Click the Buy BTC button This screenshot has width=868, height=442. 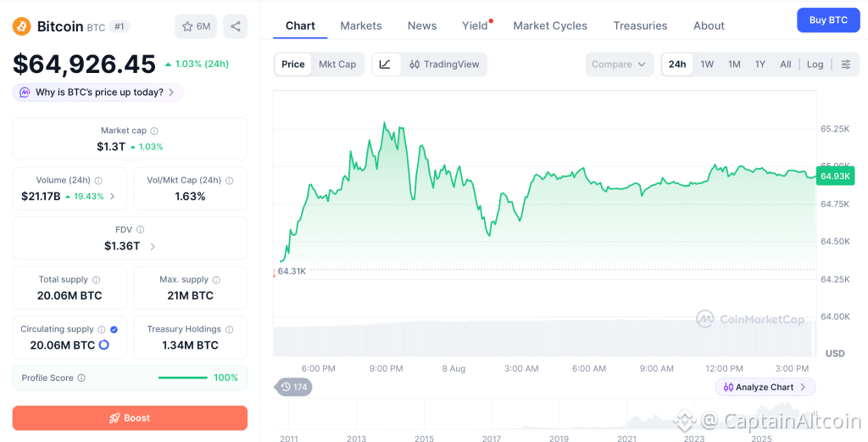(x=828, y=20)
